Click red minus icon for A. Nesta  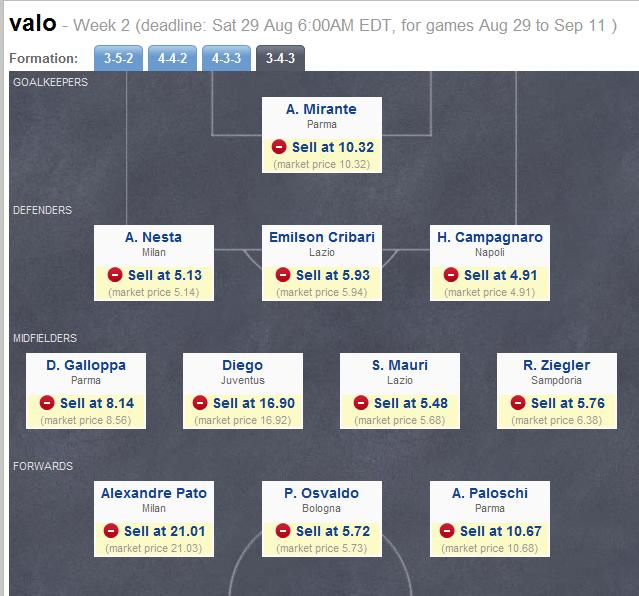114,275
